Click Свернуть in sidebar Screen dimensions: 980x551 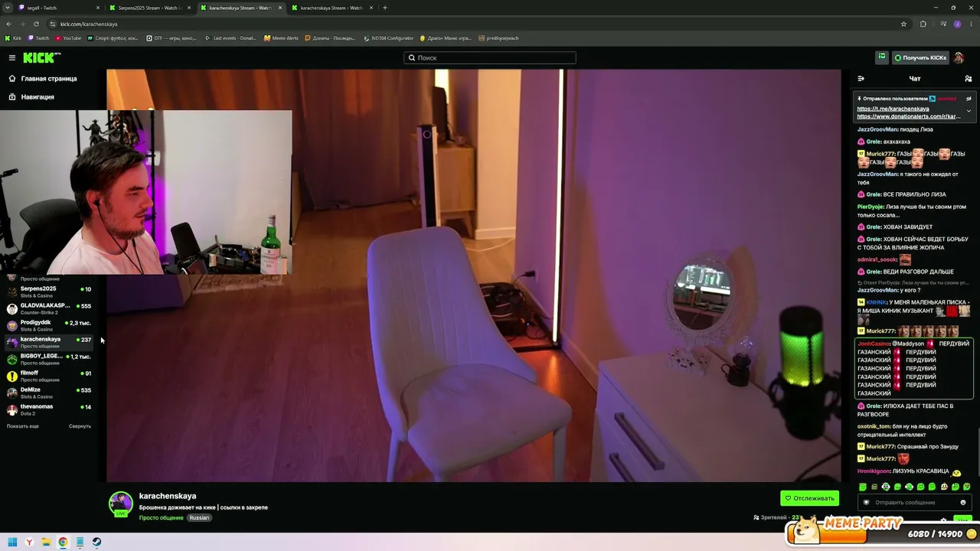coord(80,426)
